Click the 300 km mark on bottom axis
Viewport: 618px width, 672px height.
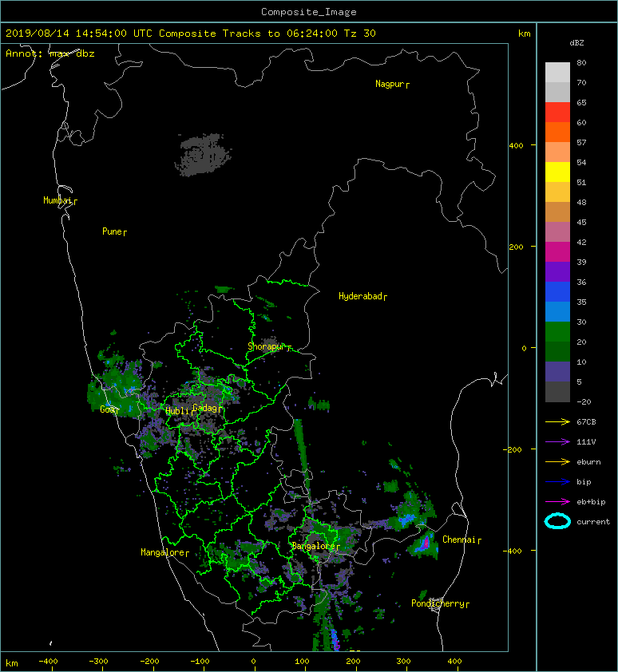(x=403, y=662)
